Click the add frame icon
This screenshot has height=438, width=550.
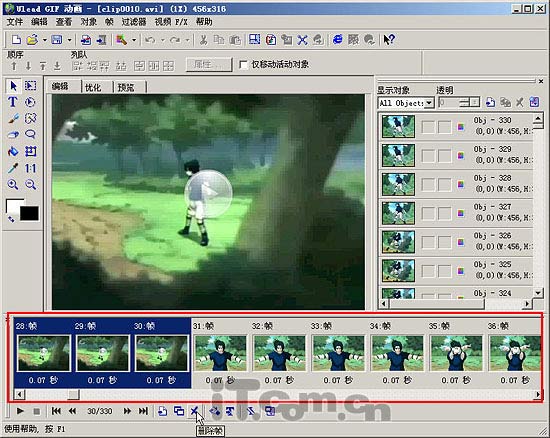162,411
